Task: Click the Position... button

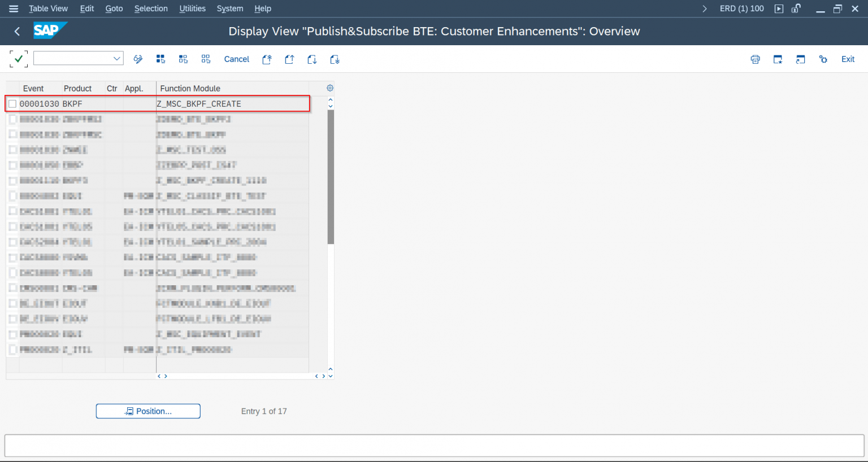Action: (148, 411)
